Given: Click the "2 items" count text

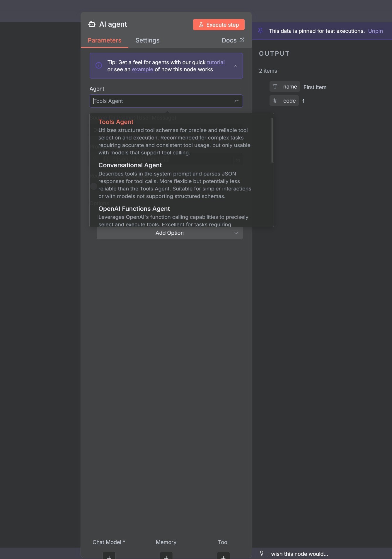Looking at the screenshot, I should coord(268,71).
